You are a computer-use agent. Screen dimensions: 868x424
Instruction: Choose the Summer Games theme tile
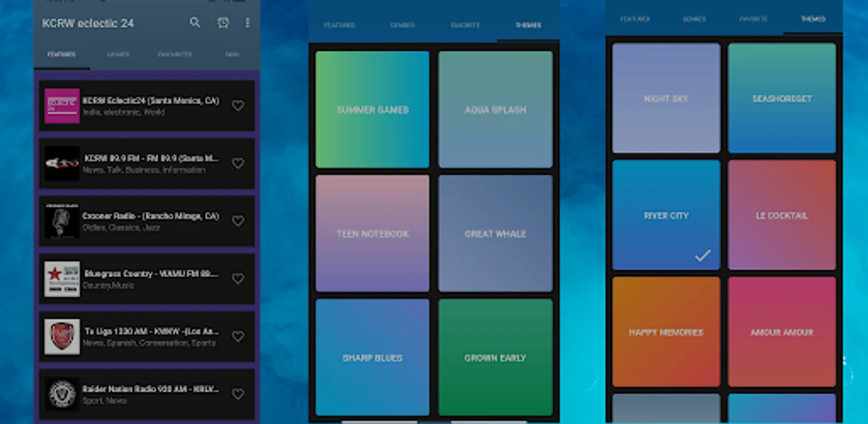click(373, 109)
